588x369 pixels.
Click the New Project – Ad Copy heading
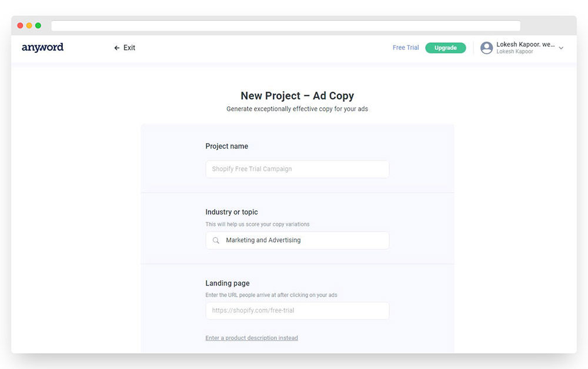298,96
